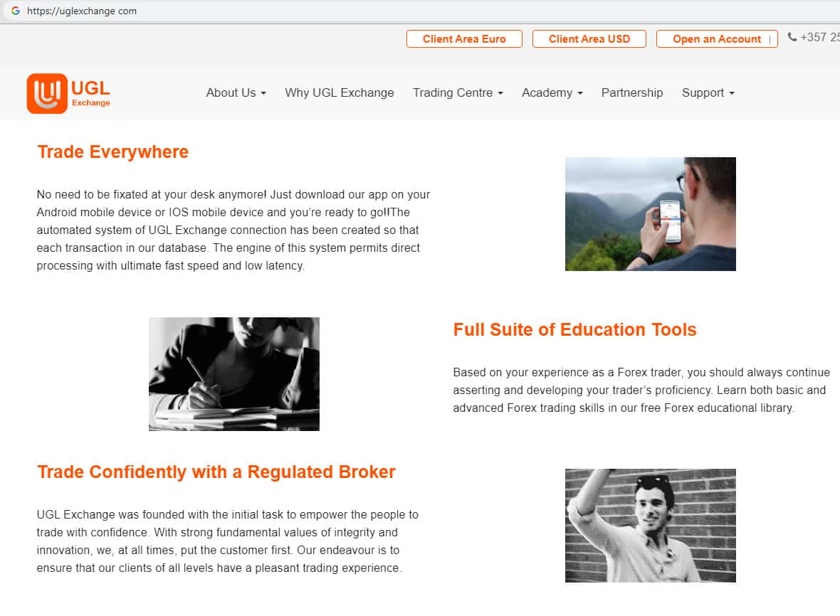840x616 pixels.
Task: Click the uglexchange.com address bar URL
Action: [x=81, y=11]
